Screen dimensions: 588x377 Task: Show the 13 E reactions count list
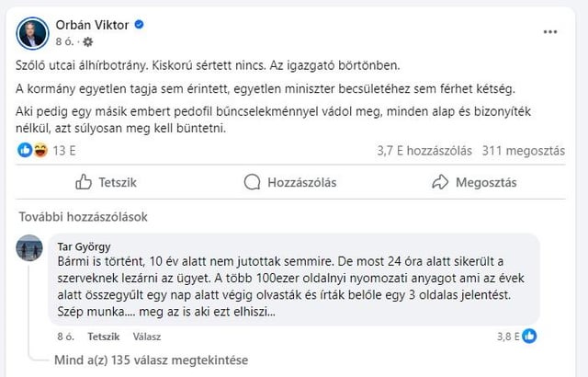pyautogui.click(x=64, y=151)
